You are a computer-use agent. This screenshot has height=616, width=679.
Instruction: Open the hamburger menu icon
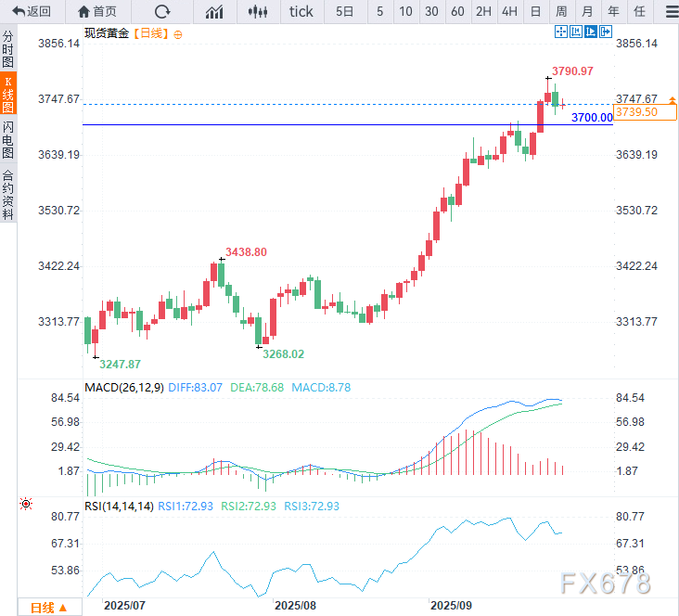(673, 11)
